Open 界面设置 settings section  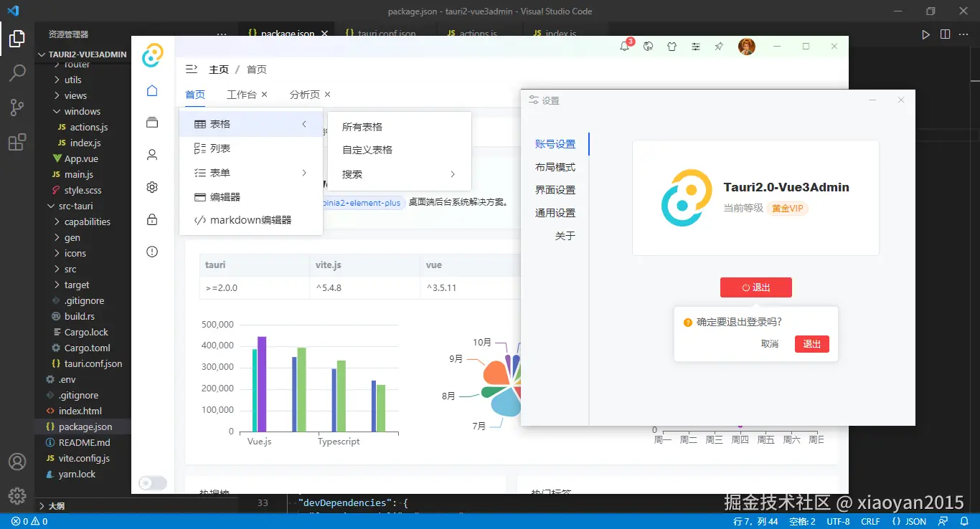point(555,190)
